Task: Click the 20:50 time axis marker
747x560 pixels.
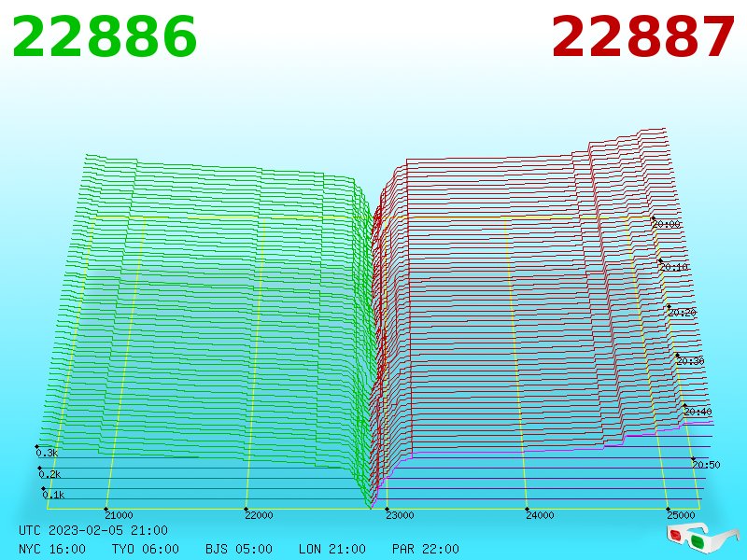Action: click(x=707, y=464)
